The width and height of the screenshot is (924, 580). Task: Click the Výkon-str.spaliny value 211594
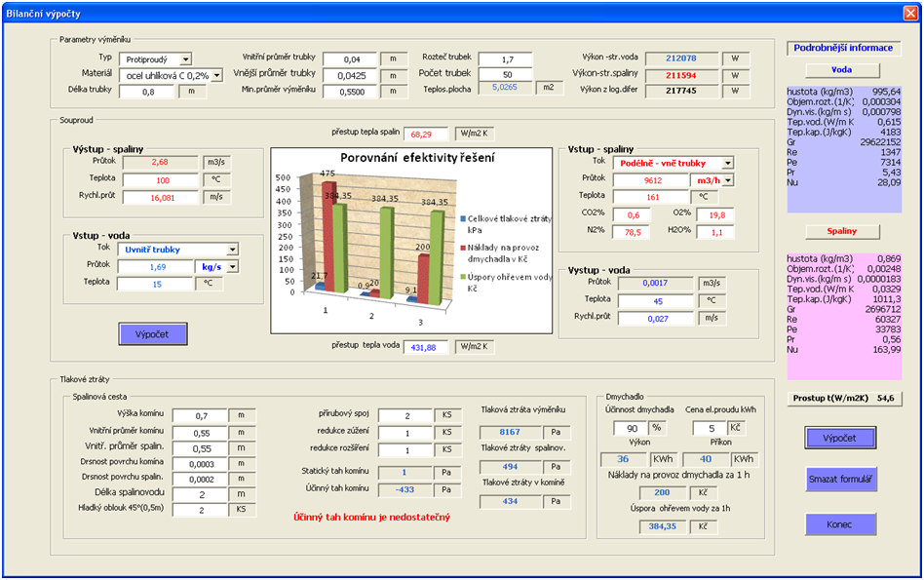pyautogui.click(x=682, y=75)
